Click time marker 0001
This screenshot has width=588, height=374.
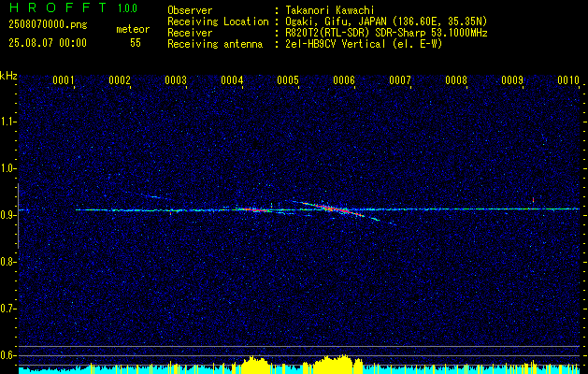click(x=63, y=80)
